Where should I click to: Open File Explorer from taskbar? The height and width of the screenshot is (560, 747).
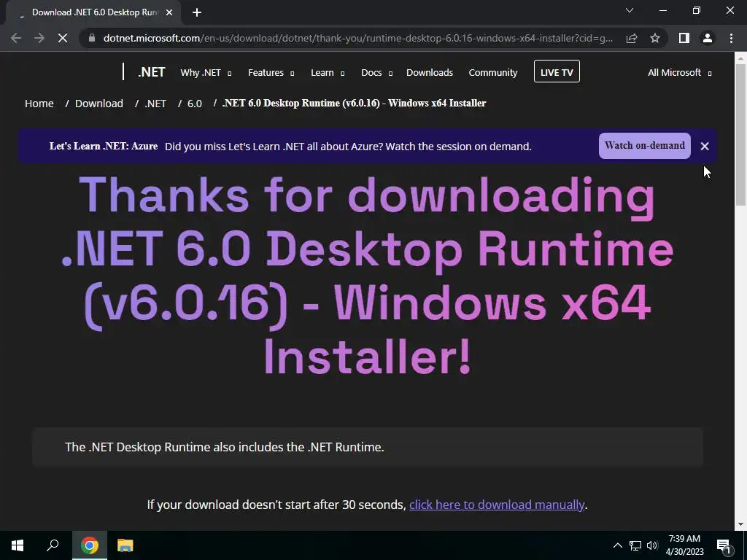coord(125,545)
